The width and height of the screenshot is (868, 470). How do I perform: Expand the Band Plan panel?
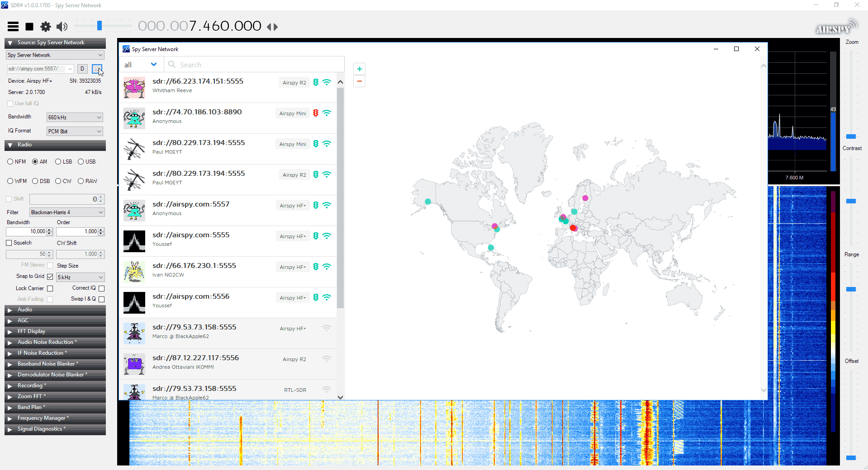click(x=55, y=408)
